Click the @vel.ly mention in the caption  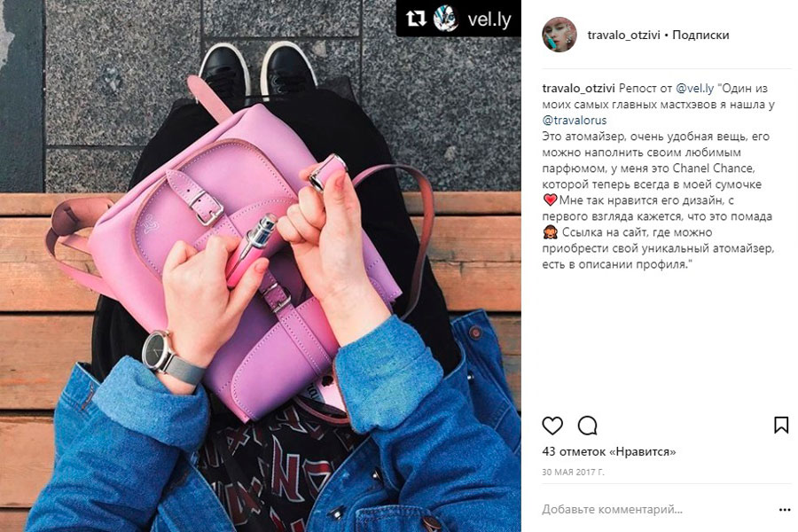click(x=694, y=88)
